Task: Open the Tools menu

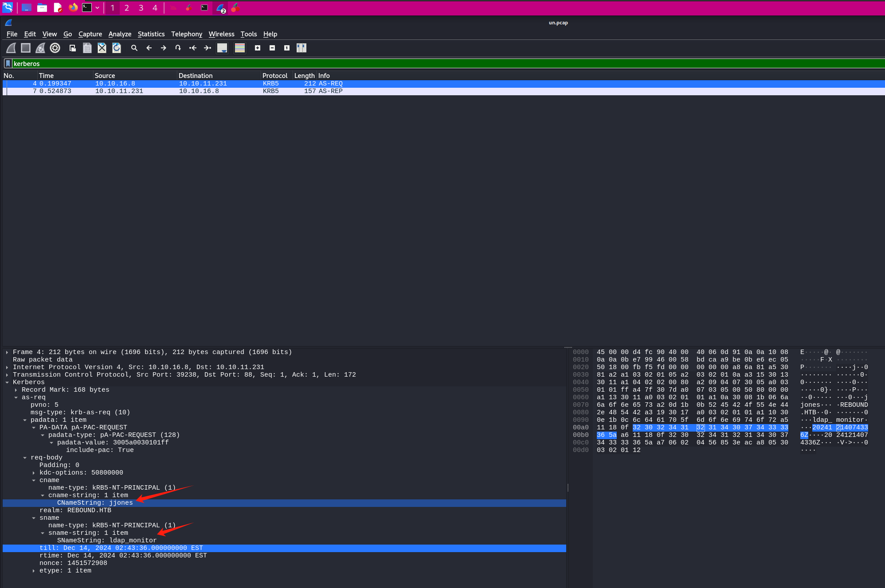Action: [249, 34]
